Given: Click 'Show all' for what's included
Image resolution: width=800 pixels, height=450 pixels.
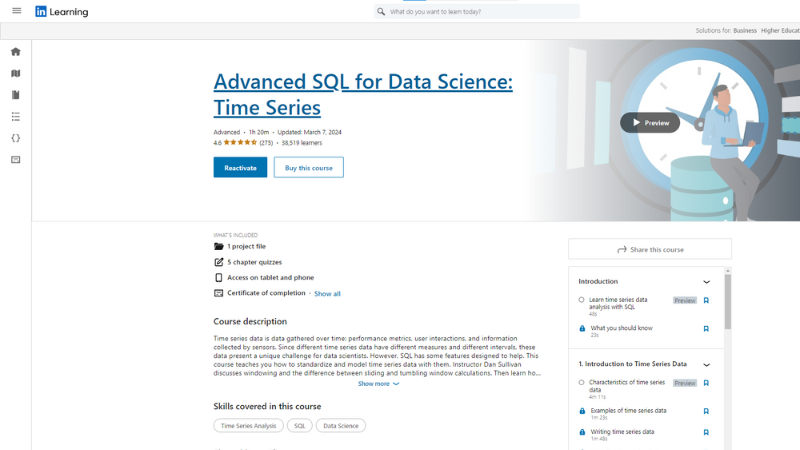Looking at the screenshot, I should pos(327,293).
